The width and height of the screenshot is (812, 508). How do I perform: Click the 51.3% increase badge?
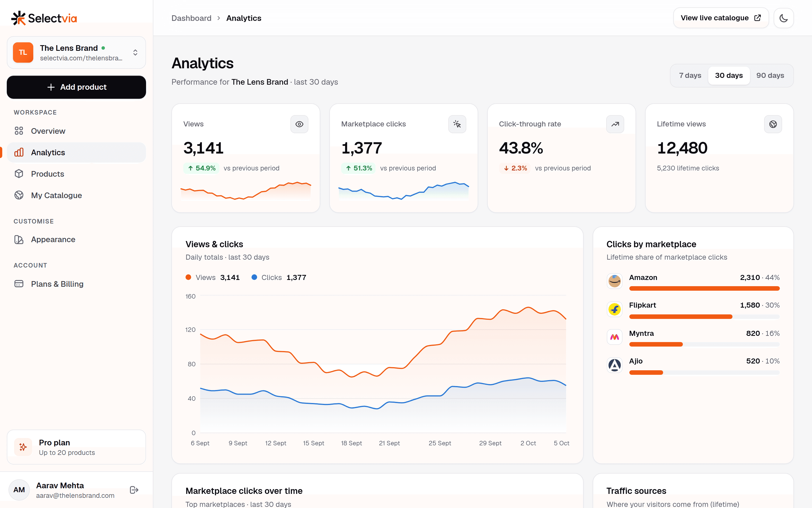point(359,168)
